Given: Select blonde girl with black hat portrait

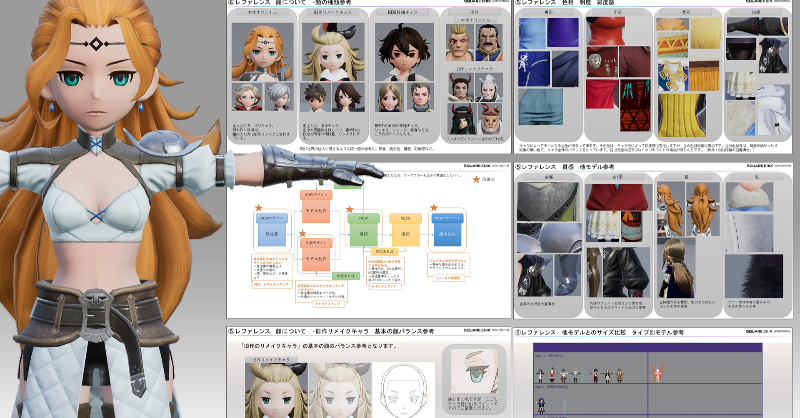Looking at the screenshot, I should [x=333, y=51].
